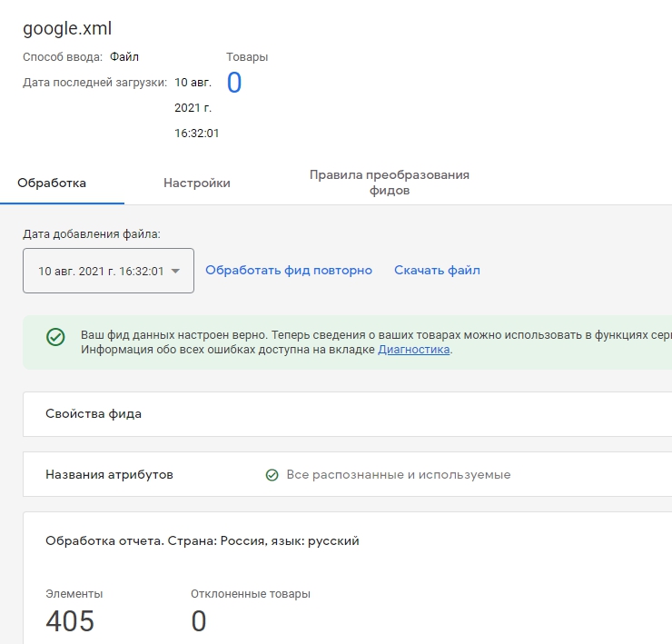Click the green checkmark icon in the success banner
The image size is (672, 644).
[55, 337]
